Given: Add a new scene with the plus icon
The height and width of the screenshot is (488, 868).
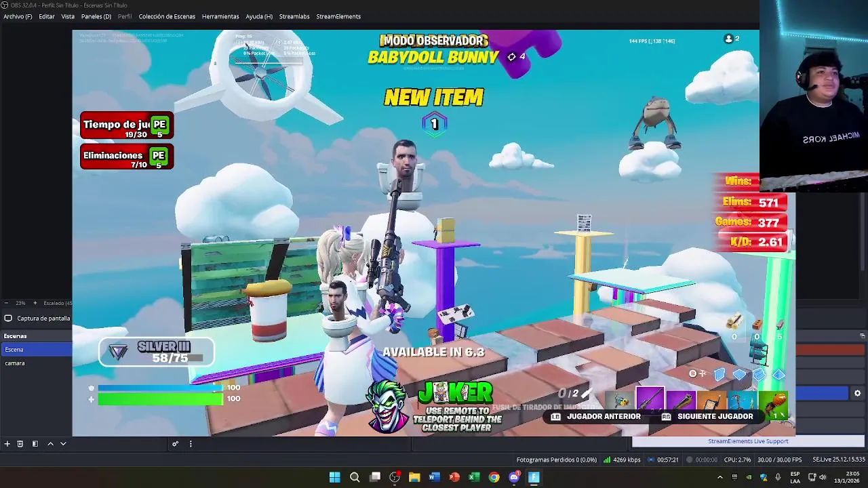Looking at the screenshot, I should [7, 443].
